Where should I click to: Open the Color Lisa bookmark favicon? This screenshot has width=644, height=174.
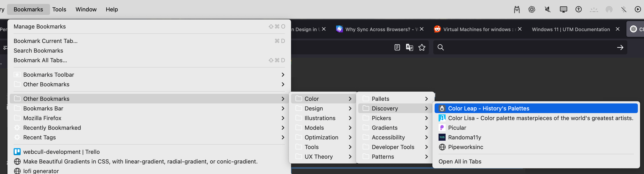tap(442, 118)
